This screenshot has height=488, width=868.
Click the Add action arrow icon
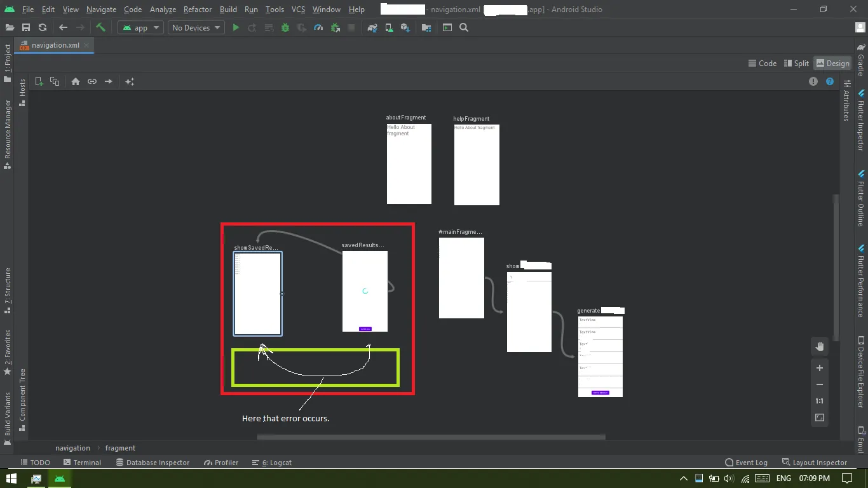(x=109, y=81)
